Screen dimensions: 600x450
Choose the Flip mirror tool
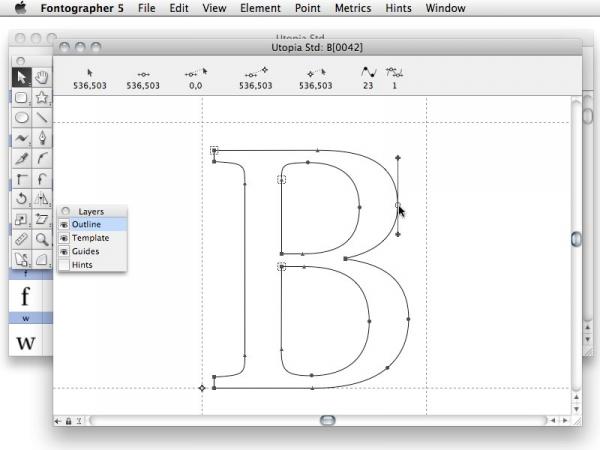click(x=42, y=199)
